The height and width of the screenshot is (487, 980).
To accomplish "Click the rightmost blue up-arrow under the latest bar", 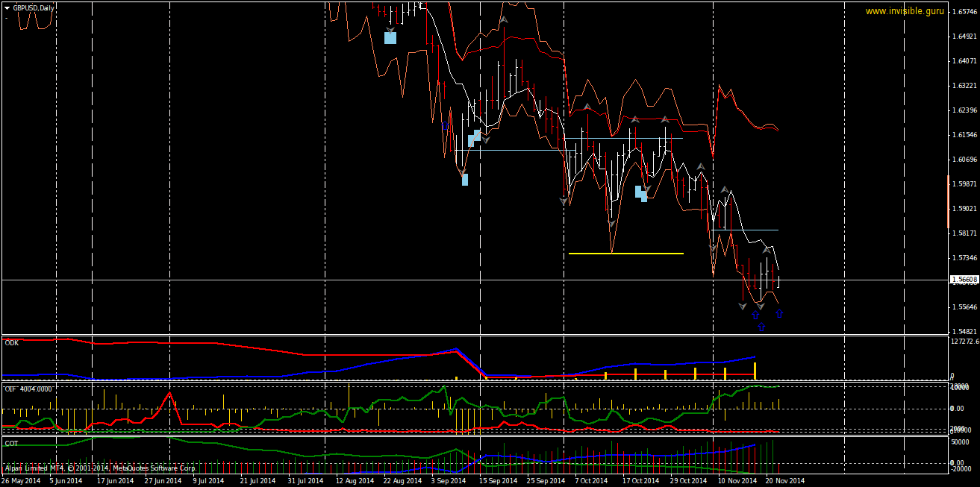I will (778, 313).
